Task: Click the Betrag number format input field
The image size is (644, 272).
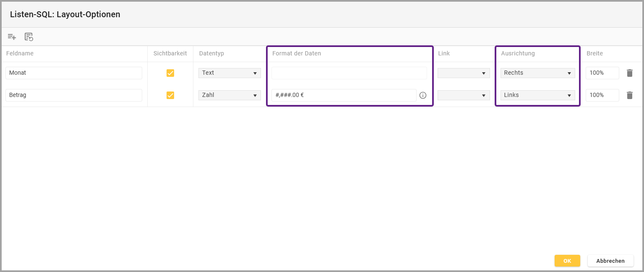Action: [344, 95]
